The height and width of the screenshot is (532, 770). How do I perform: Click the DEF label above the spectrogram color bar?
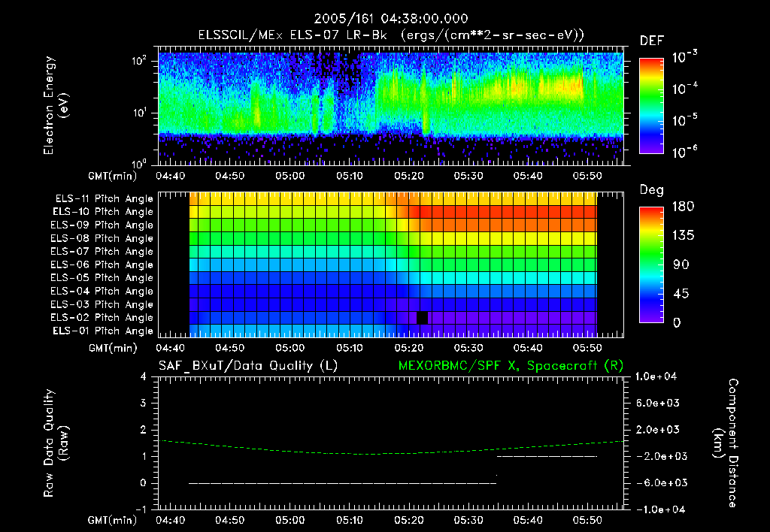tap(652, 41)
